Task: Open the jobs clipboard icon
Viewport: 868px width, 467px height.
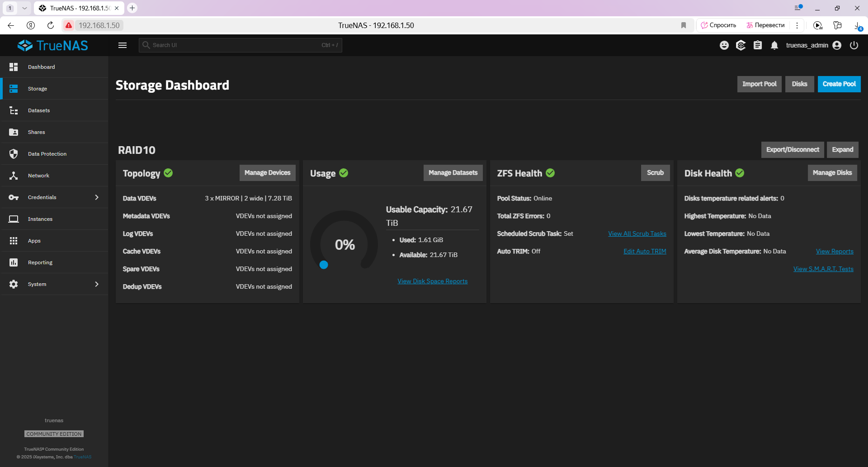Action: tap(758, 45)
